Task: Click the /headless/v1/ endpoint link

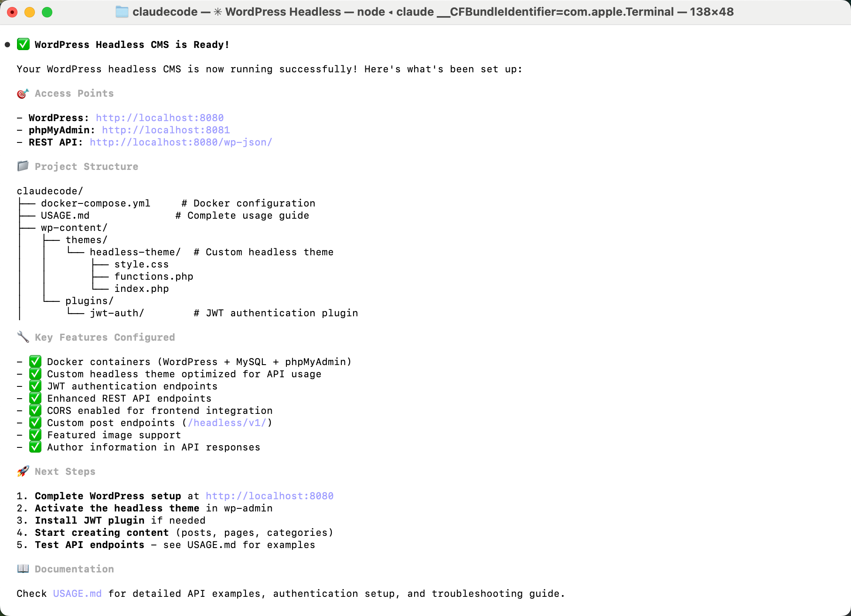Action: (227, 423)
